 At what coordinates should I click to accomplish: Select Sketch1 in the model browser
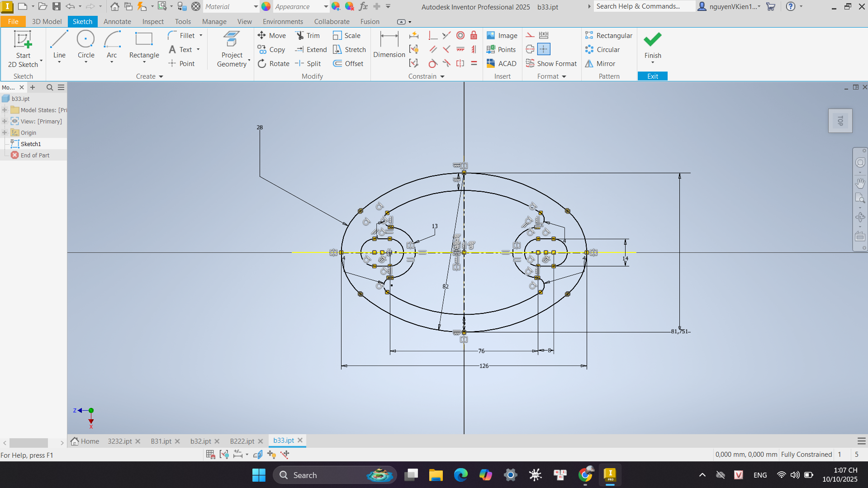pyautogui.click(x=31, y=144)
